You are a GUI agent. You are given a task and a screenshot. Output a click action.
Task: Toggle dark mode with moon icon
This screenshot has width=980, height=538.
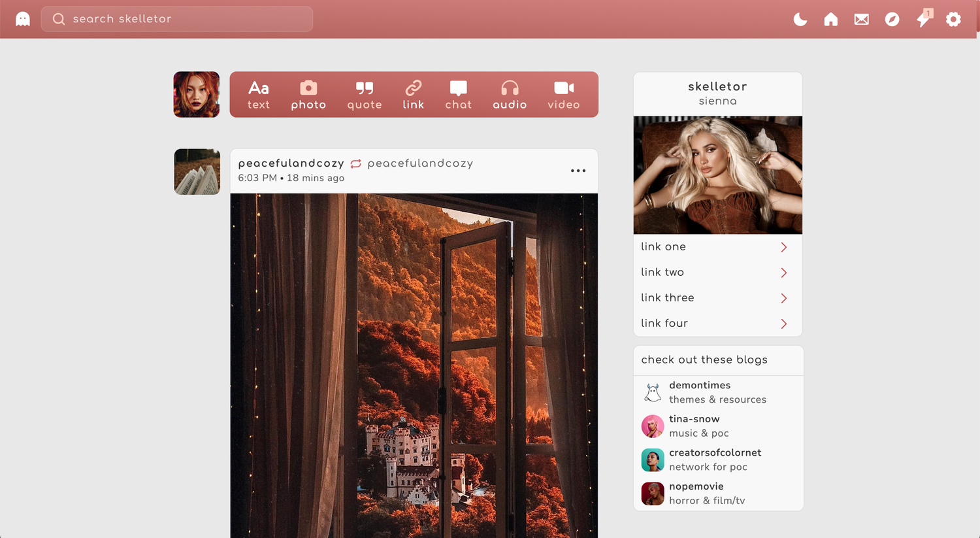[x=800, y=20]
